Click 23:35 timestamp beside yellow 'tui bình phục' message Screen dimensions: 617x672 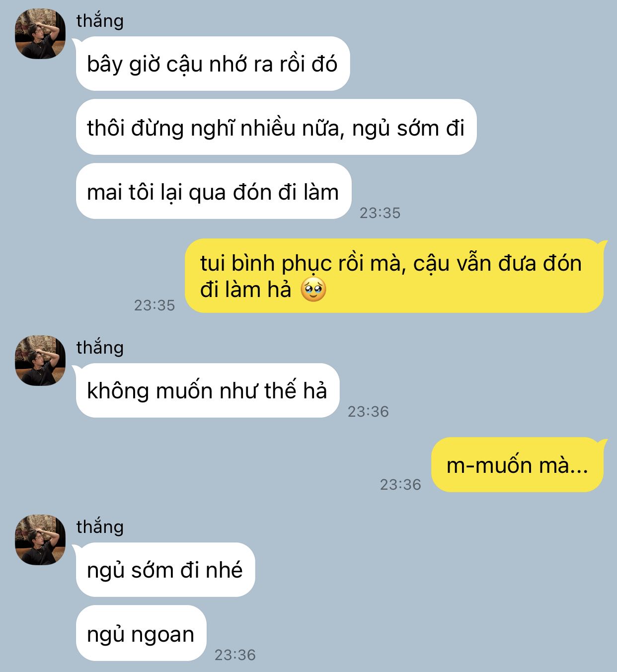pyautogui.click(x=154, y=305)
